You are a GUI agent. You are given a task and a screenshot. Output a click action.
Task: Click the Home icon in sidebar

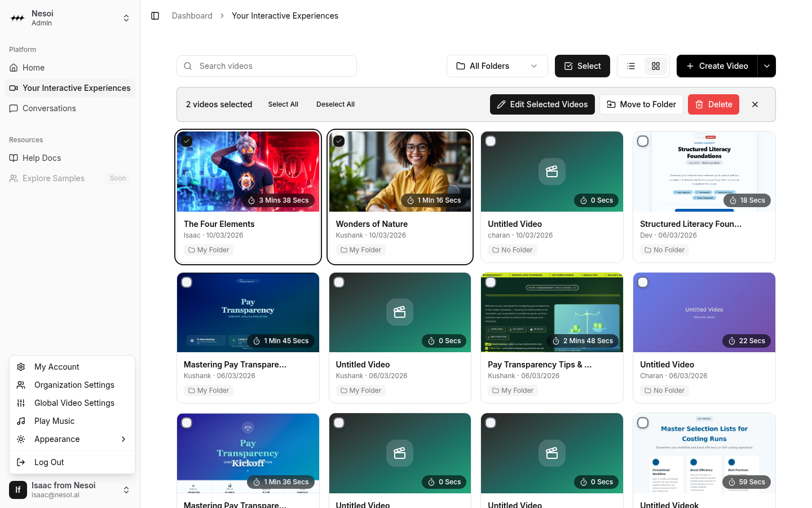pos(14,68)
